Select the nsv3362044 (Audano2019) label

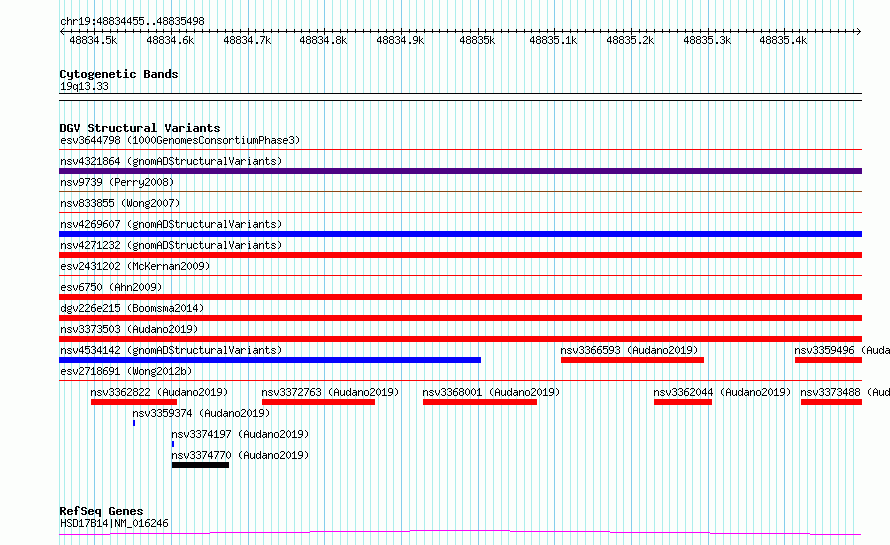[722, 392]
